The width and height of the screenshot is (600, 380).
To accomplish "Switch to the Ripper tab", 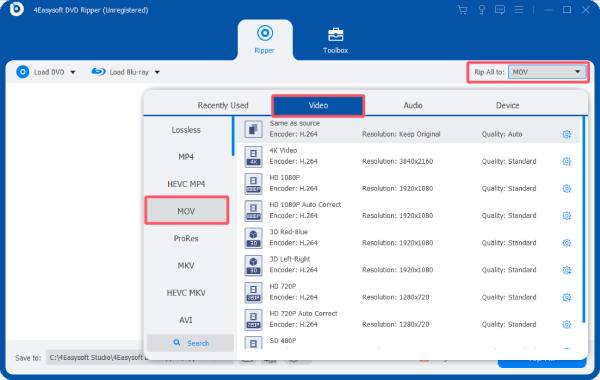I will 265,39.
